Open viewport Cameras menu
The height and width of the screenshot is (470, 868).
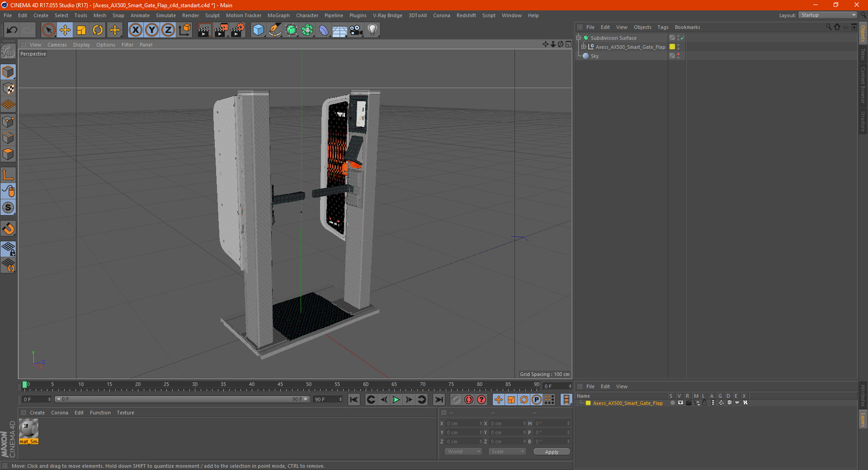point(57,45)
